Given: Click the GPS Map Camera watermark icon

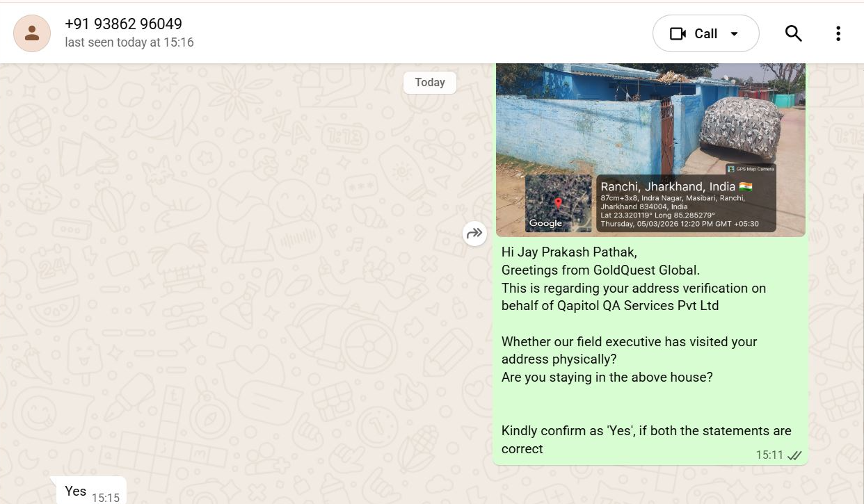Looking at the screenshot, I should point(731,169).
